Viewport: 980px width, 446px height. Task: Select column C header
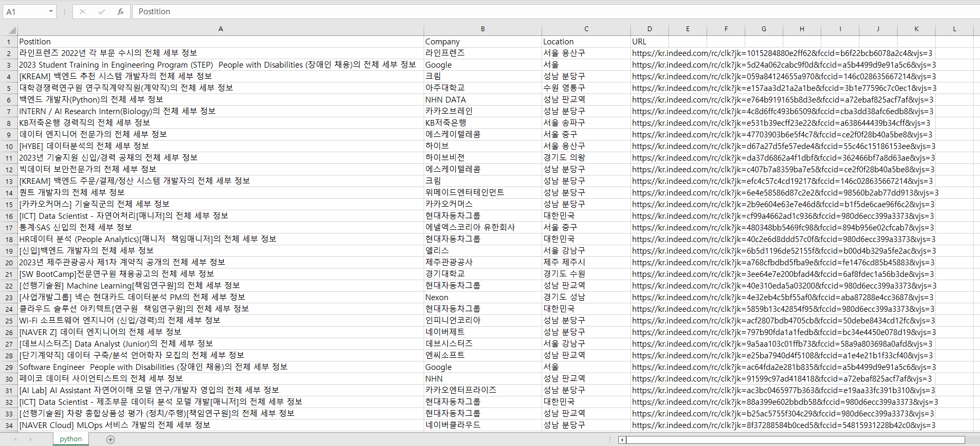click(586, 30)
